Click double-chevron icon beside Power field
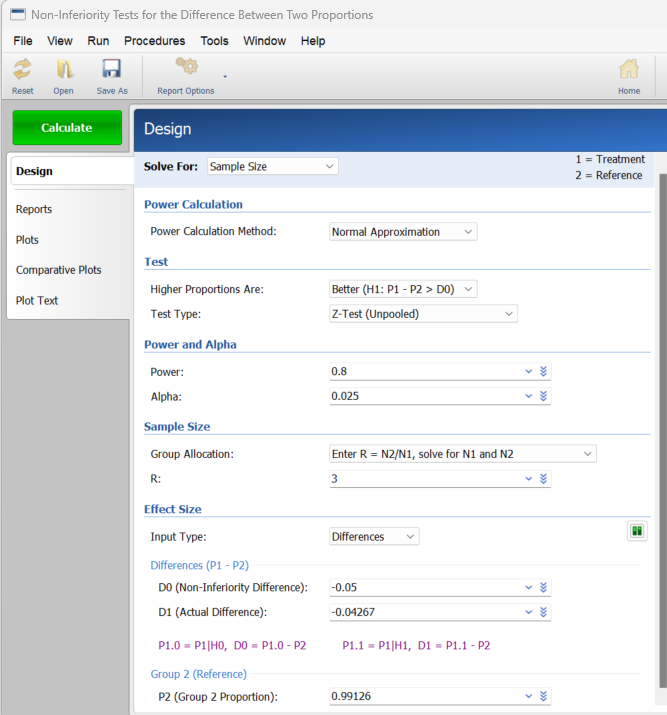Viewport: 667px width, 715px height. (543, 371)
